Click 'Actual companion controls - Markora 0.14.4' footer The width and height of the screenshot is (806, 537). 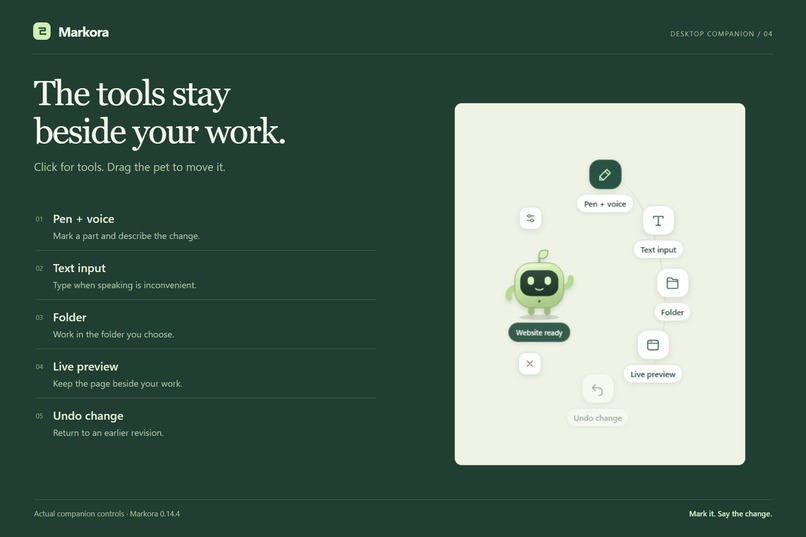click(107, 514)
